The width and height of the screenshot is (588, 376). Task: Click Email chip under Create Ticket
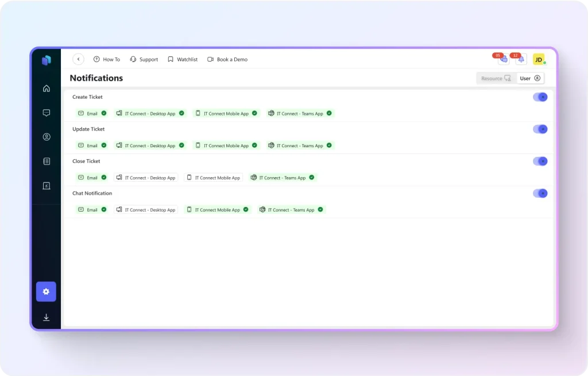pos(92,113)
